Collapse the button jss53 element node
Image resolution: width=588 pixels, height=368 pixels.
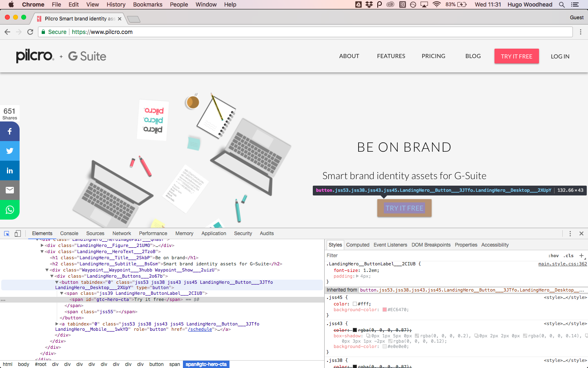pyautogui.click(x=57, y=282)
